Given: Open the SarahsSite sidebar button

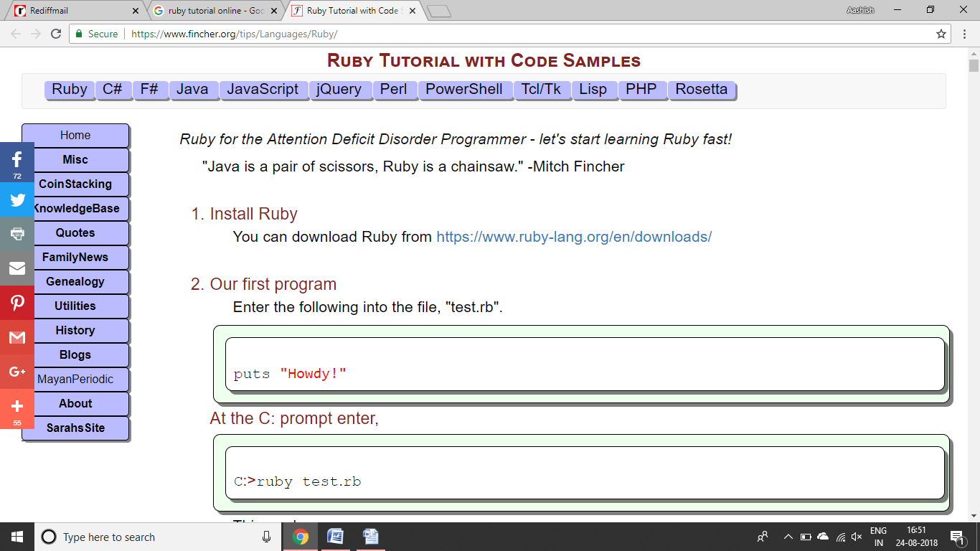Looking at the screenshot, I should pyautogui.click(x=75, y=428).
